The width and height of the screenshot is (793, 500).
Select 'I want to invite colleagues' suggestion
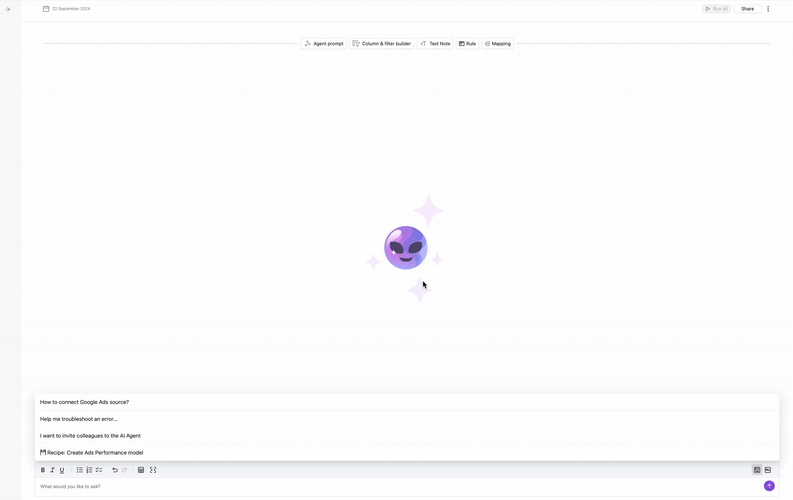point(407,435)
